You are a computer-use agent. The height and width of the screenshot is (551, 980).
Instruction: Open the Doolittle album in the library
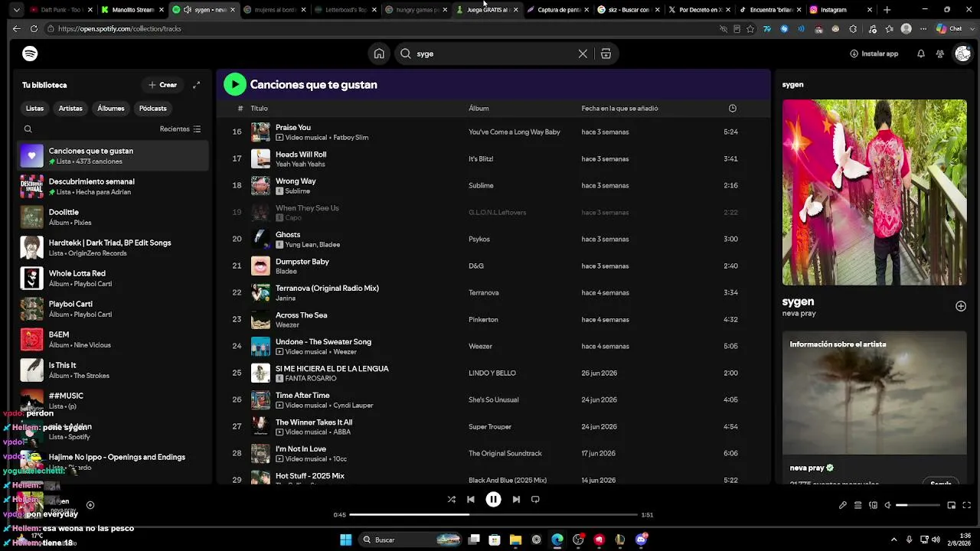pos(113,217)
